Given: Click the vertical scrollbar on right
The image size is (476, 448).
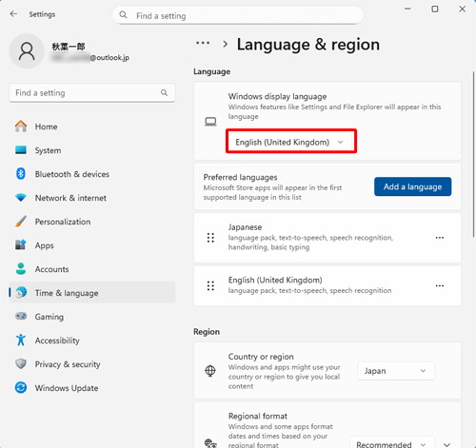Looking at the screenshot, I should [473, 154].
